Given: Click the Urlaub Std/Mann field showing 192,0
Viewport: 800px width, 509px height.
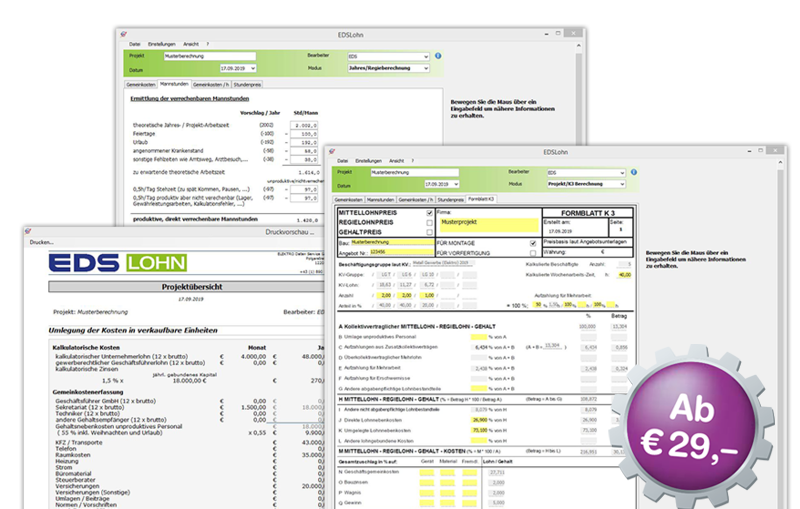Looking at the screenshot, I should [x=304, y=142].
